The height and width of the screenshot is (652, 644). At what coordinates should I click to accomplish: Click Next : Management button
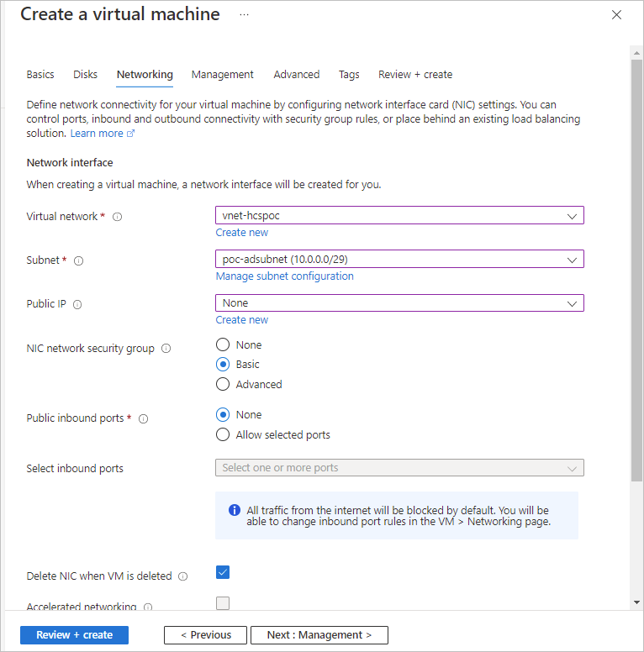click(x=319, y=635)
